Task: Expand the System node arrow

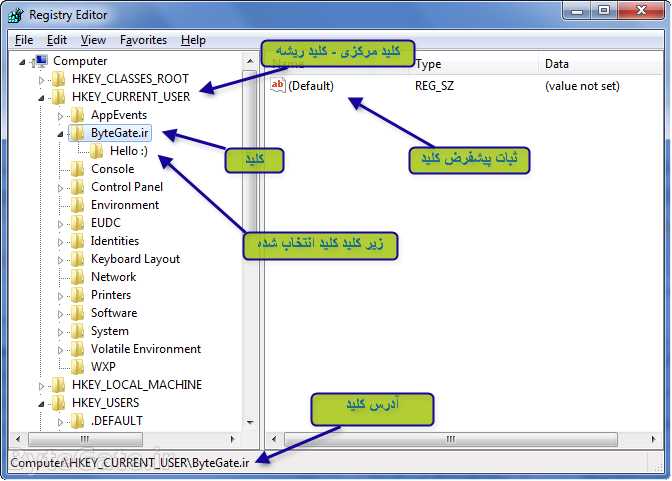Action: (60, 332)
